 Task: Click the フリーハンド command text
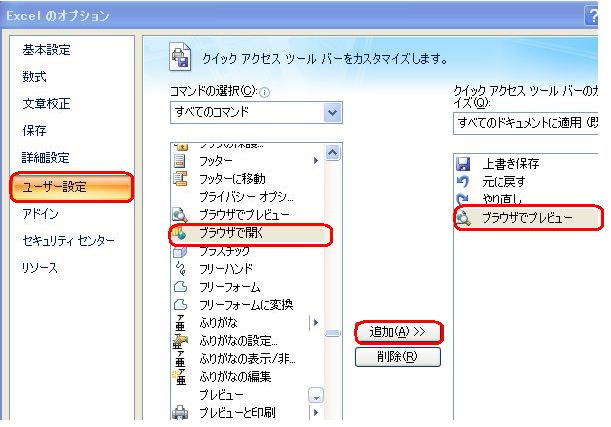point(226,269)
